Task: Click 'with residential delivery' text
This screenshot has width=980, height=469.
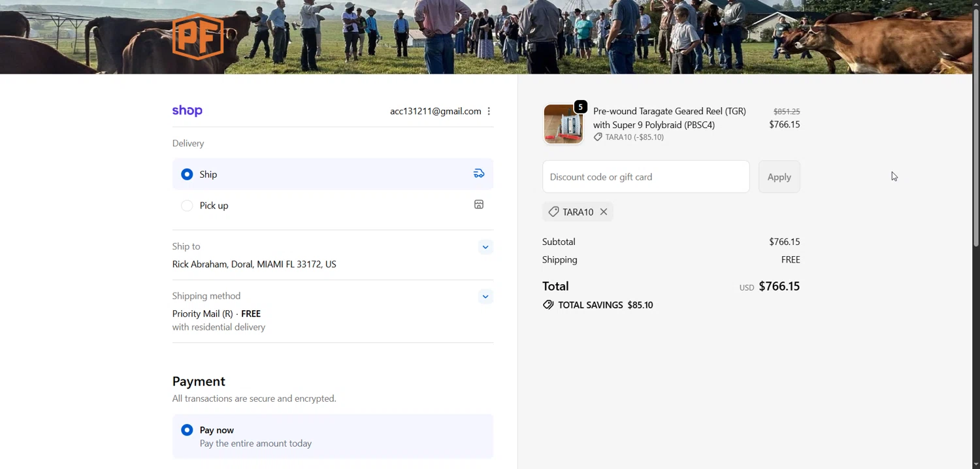Action: point(219,327)
